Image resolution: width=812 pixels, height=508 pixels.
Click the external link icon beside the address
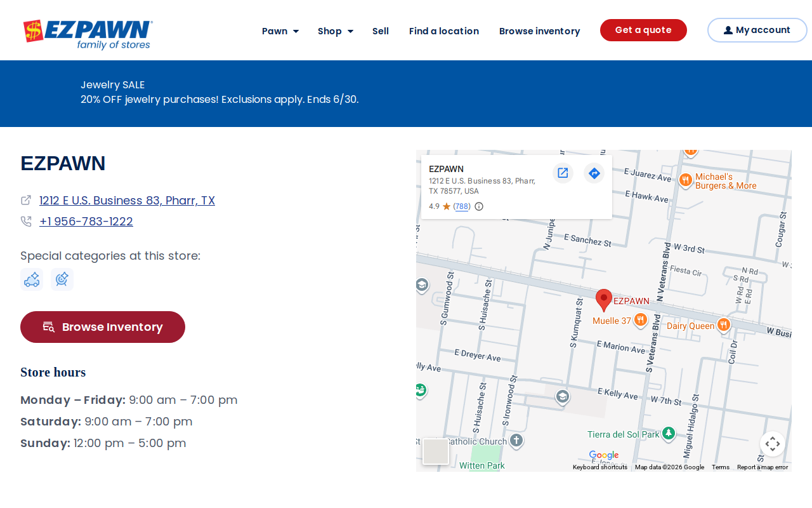click(26, 200)
